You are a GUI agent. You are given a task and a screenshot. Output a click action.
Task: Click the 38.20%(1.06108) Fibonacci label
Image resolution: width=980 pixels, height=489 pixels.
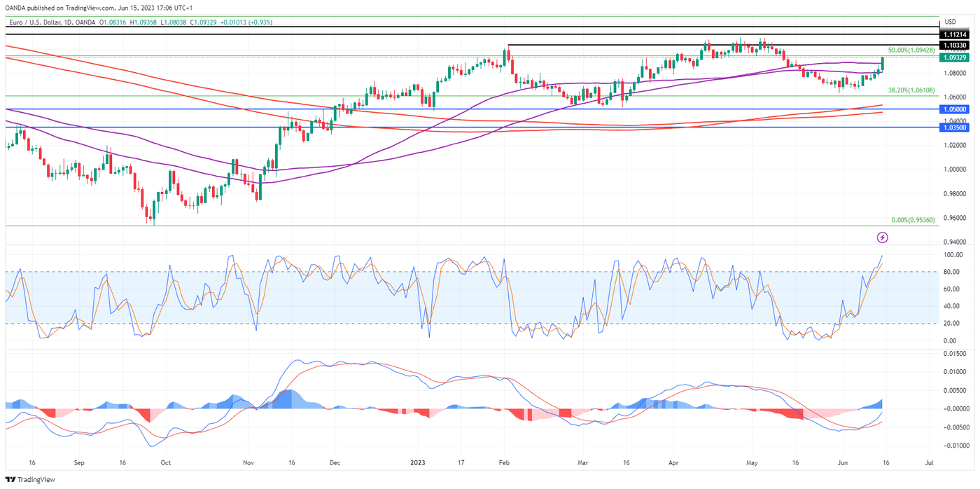pos(911,90)
